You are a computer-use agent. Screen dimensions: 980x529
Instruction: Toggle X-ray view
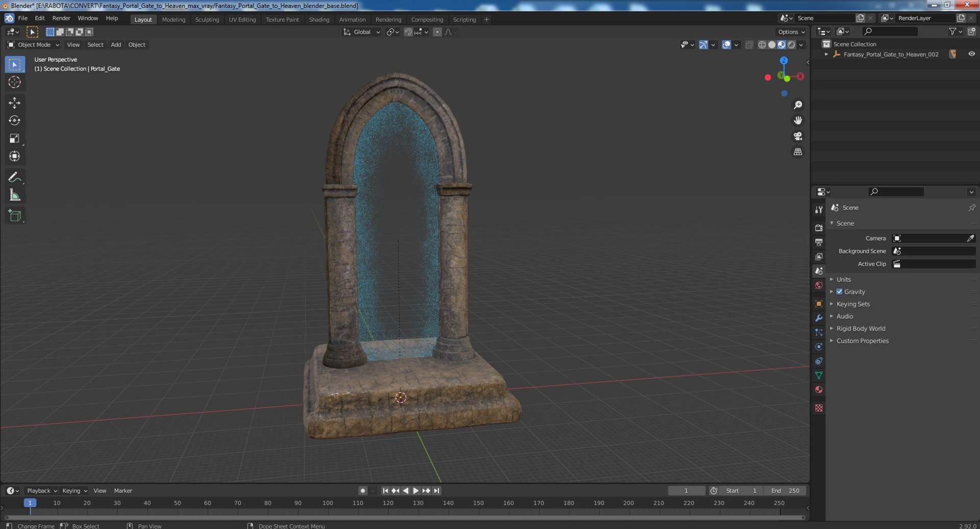[749, 45]
